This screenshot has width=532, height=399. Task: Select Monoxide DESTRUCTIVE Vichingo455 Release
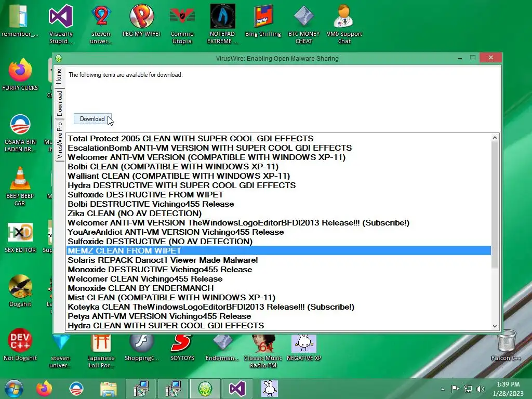point(278,270)
